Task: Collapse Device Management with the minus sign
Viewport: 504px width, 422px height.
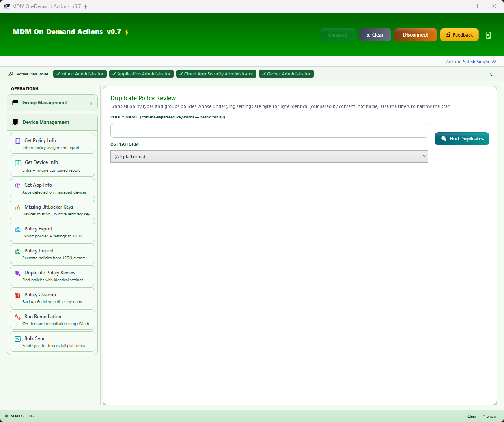Action: [x=91, y=123]
